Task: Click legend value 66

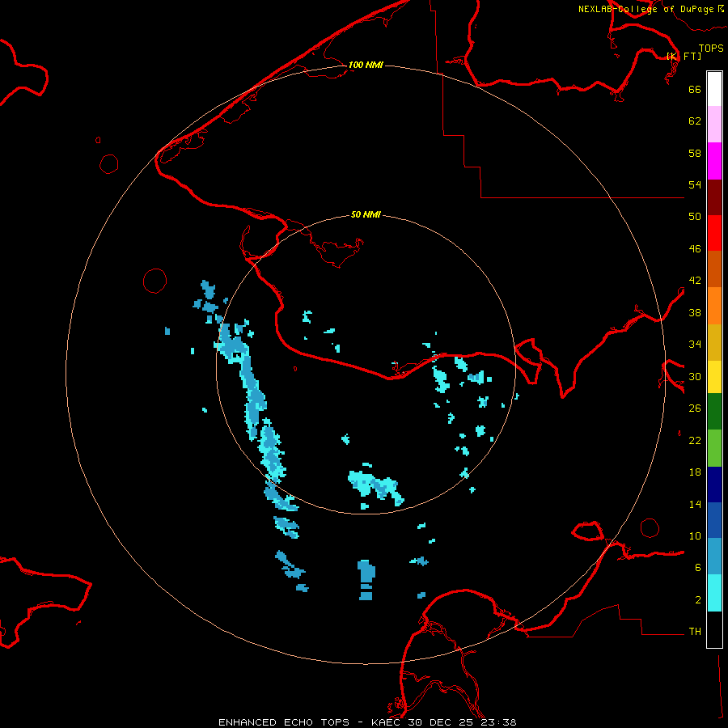Action: click(x=695, y=89)
